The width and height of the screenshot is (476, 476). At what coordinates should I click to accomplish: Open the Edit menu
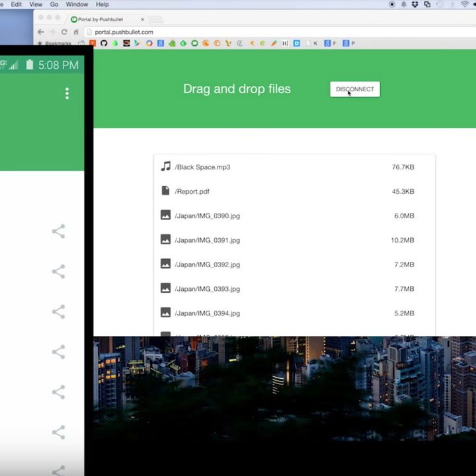(x=16, y=4)
